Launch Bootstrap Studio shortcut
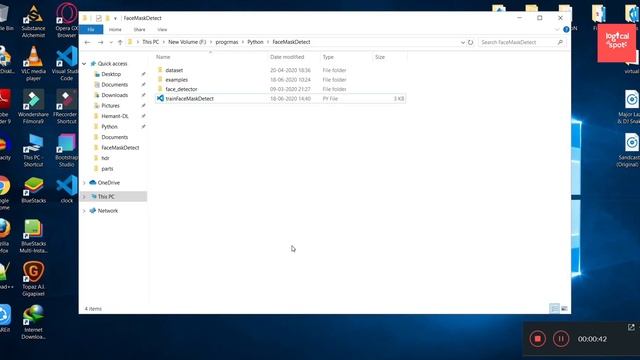Viewport: 640px width, 360px height. click(67, 150)
